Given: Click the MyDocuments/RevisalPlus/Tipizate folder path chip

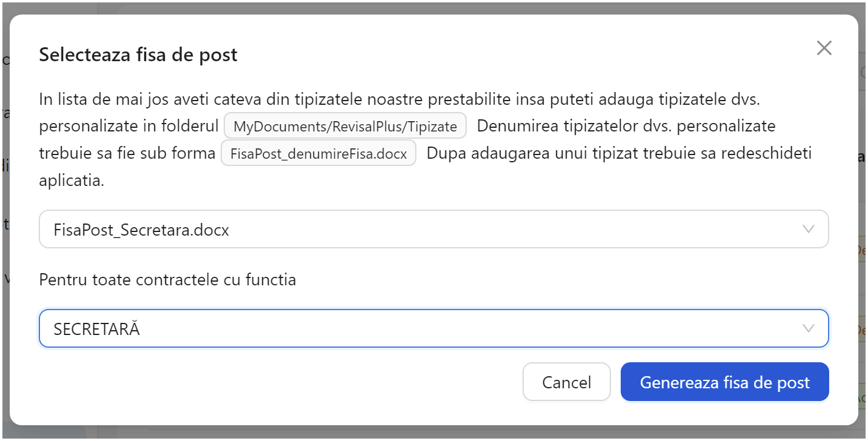Looking at the screenshot, I should pos(346,125).
